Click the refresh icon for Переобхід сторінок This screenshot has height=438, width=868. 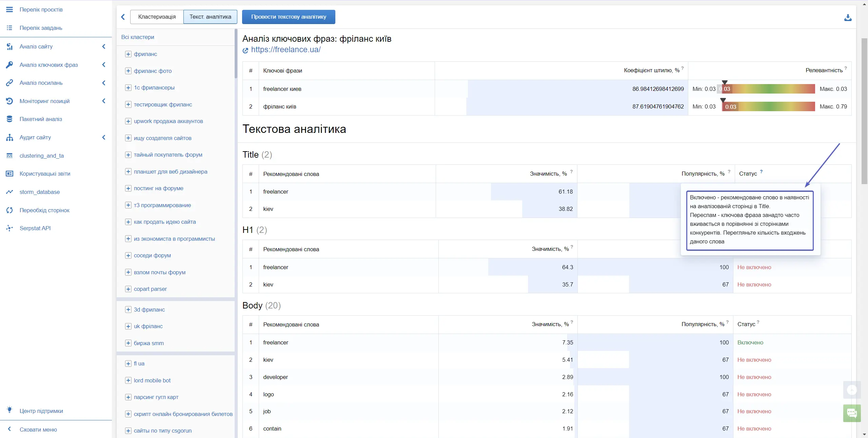pyautogui.click(x=9, y=210)
